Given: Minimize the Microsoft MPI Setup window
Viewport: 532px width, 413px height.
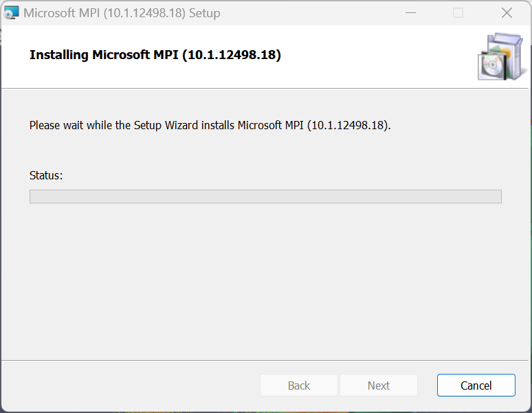Looking at the screenshot, I should pos(410,13).
